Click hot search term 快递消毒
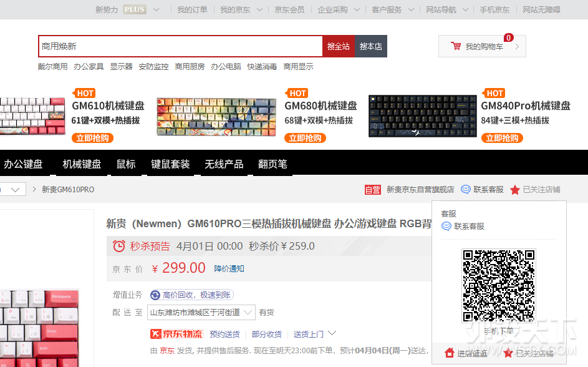This screenshot has height=367, width=588. (x=262, y=67)
